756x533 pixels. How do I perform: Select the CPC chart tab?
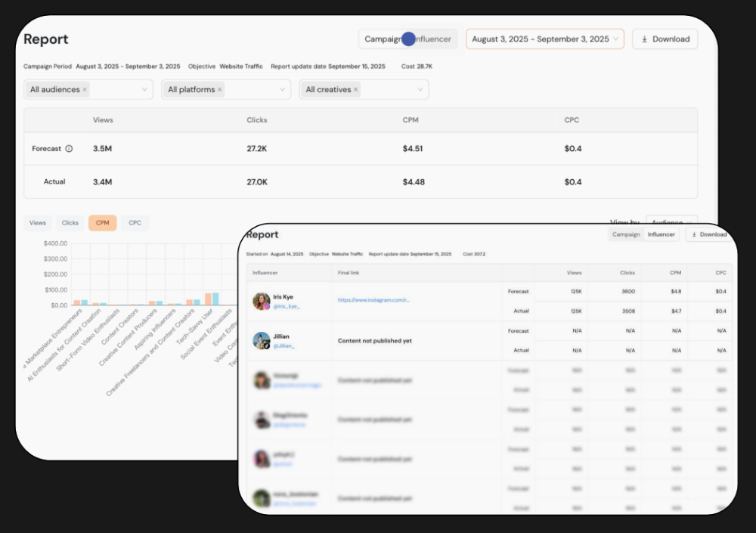(x=135, y=223)
